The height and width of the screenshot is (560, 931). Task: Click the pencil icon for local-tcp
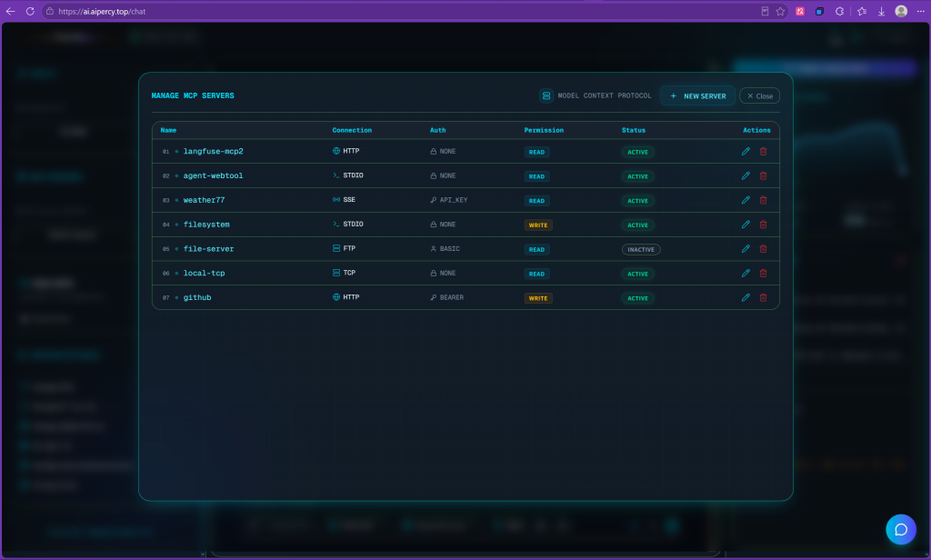746,273
